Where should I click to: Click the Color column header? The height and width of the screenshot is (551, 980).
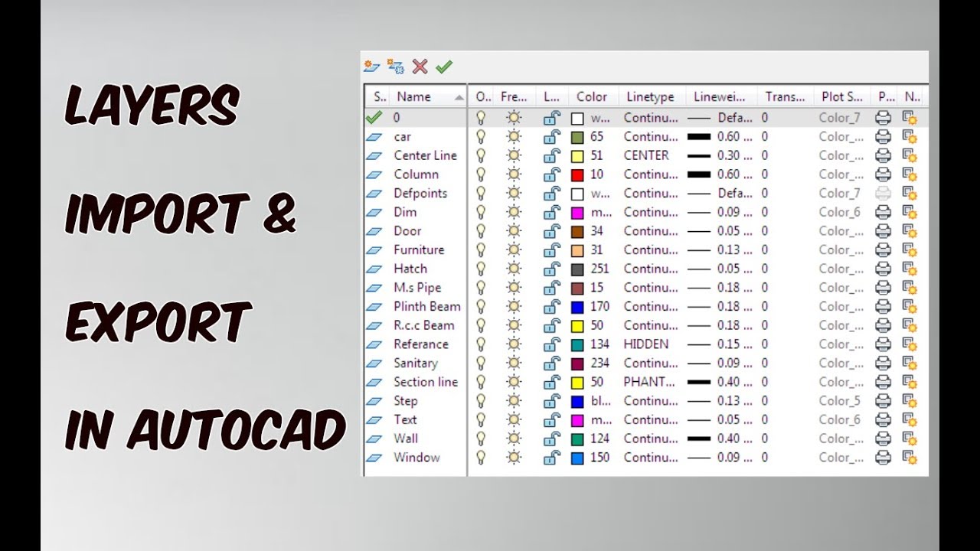[592, 96]
